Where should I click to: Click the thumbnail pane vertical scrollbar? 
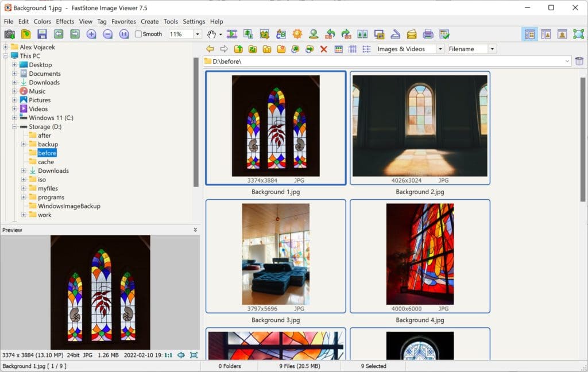(582, 139)
